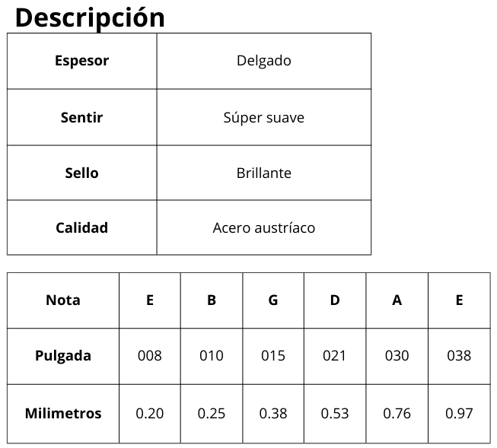The image size is (497, 448).
Task: Select the Nota header cell
Action: pos(62,300)
